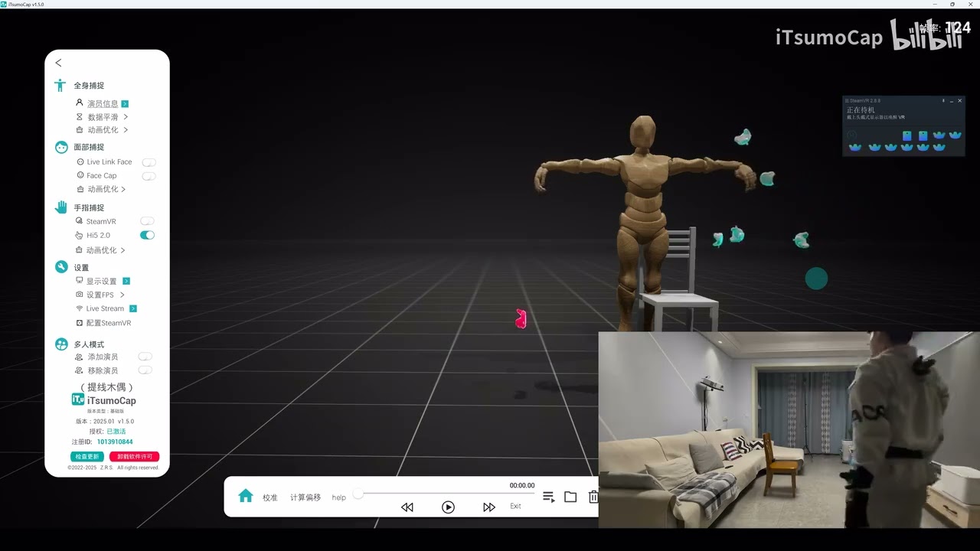Viewport: 980px width, 551px height.
Task: Open the 演员信息 link
Action: (103, 103)
